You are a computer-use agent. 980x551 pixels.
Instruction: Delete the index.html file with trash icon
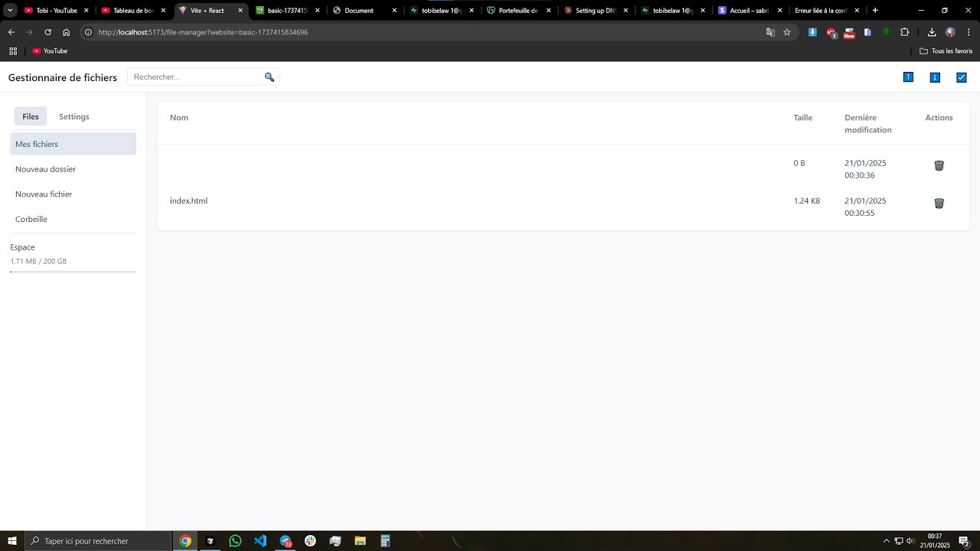[939, 204]
